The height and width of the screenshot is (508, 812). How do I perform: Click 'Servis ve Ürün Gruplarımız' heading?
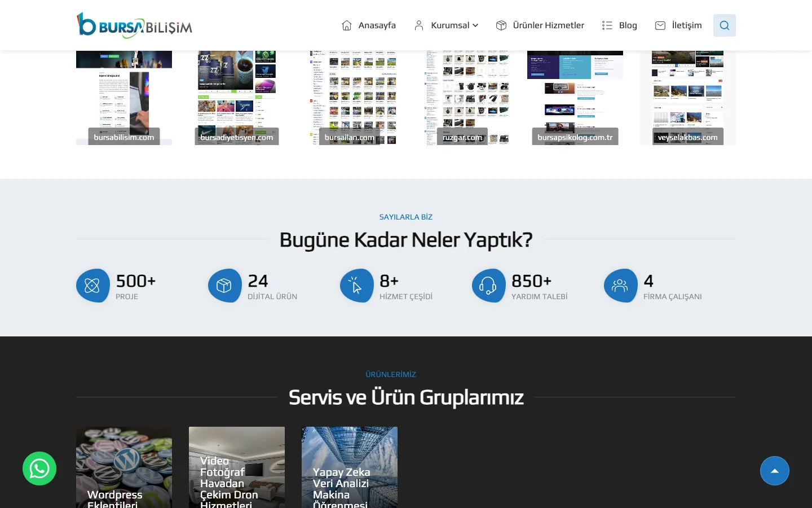tap(406, 397)
